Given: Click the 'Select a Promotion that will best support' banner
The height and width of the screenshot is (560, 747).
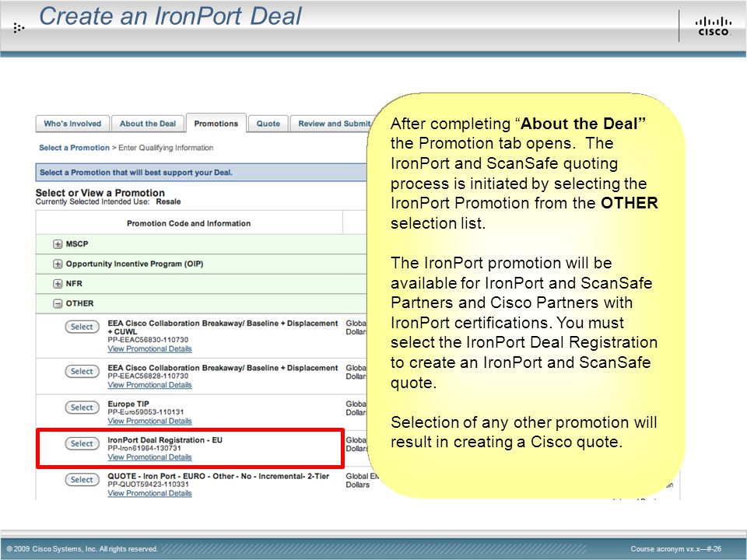Looking at the screenshot, I should [202, 173].
